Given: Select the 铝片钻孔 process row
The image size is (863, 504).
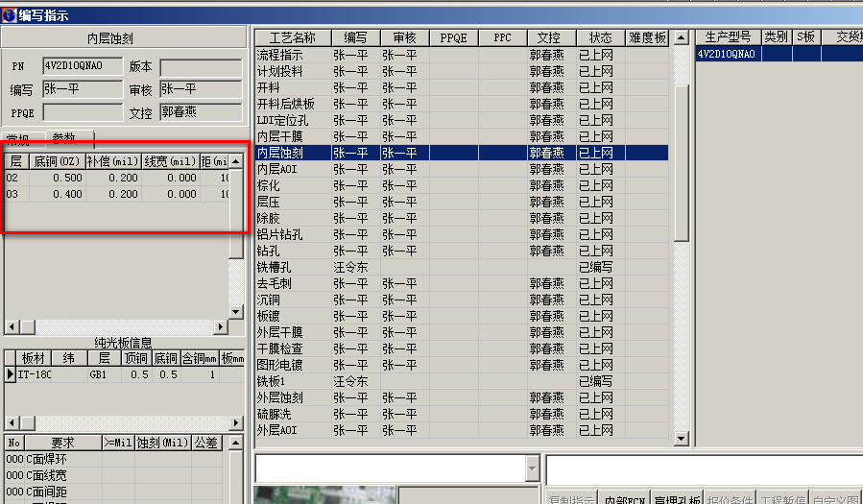Looking at the screenshot, I should [x=462, y=234].
